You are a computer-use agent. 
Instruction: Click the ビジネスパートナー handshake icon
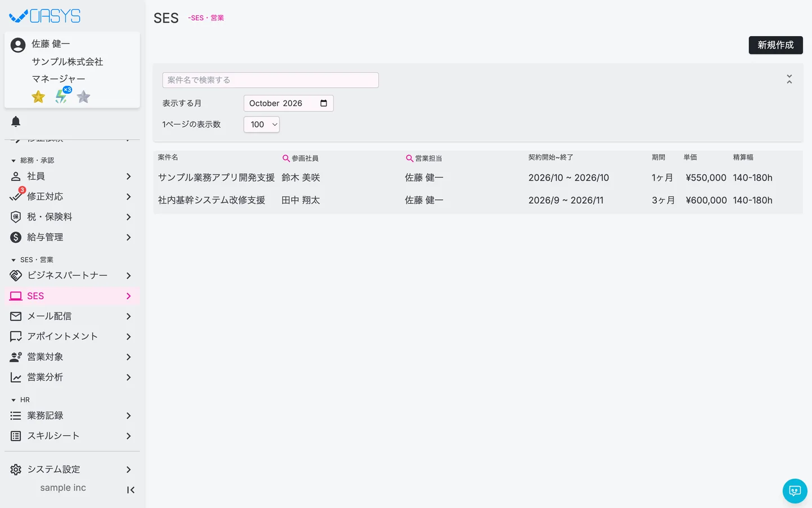click(16, 275)
